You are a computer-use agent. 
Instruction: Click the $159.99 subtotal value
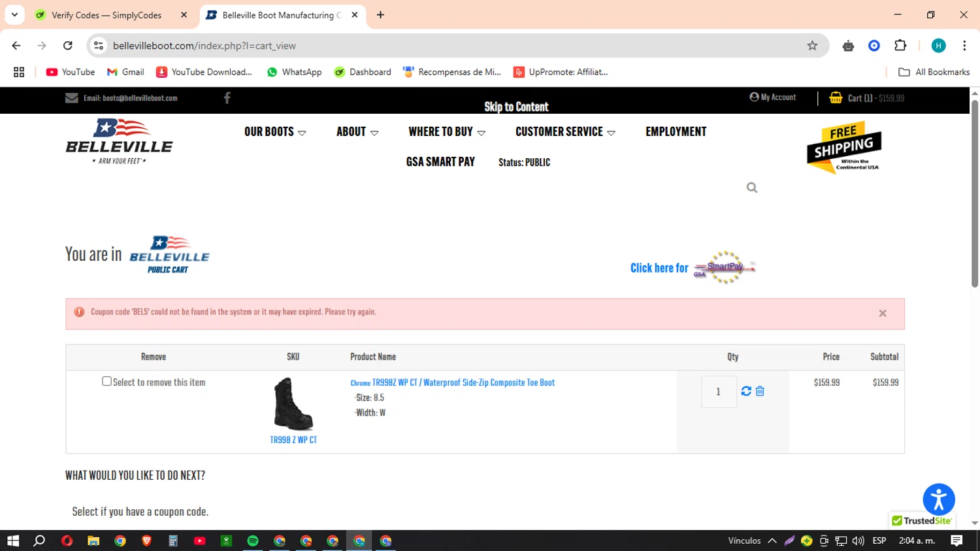885,382
